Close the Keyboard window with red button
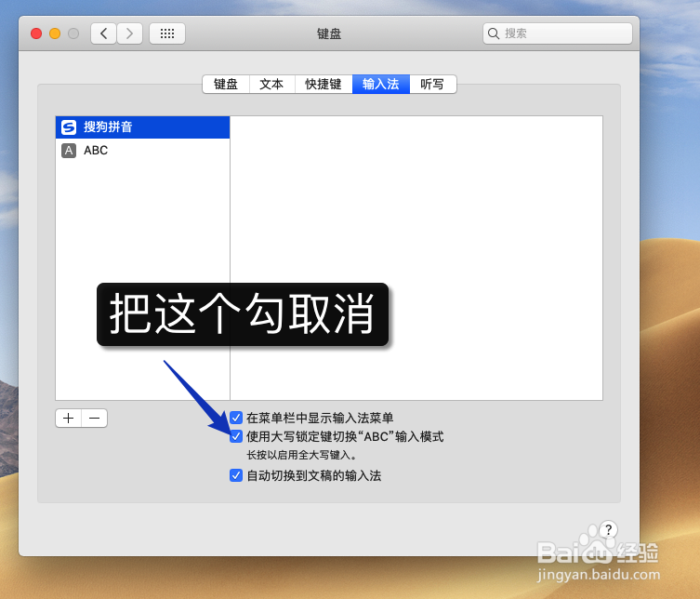Image resolution: width=700 pixels, height=599 pixels. [36, 33]
